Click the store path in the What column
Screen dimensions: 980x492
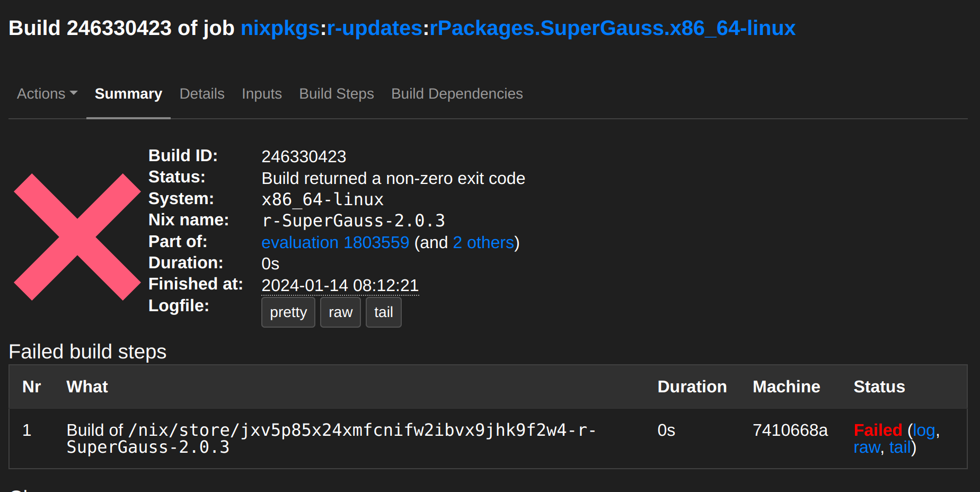[331, 438]
